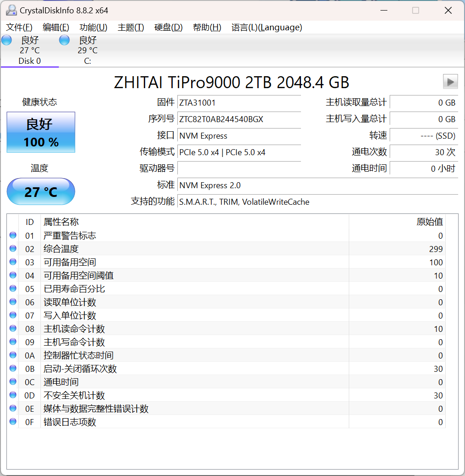Select the 错误日志项数 attribute name

(69, 422)
